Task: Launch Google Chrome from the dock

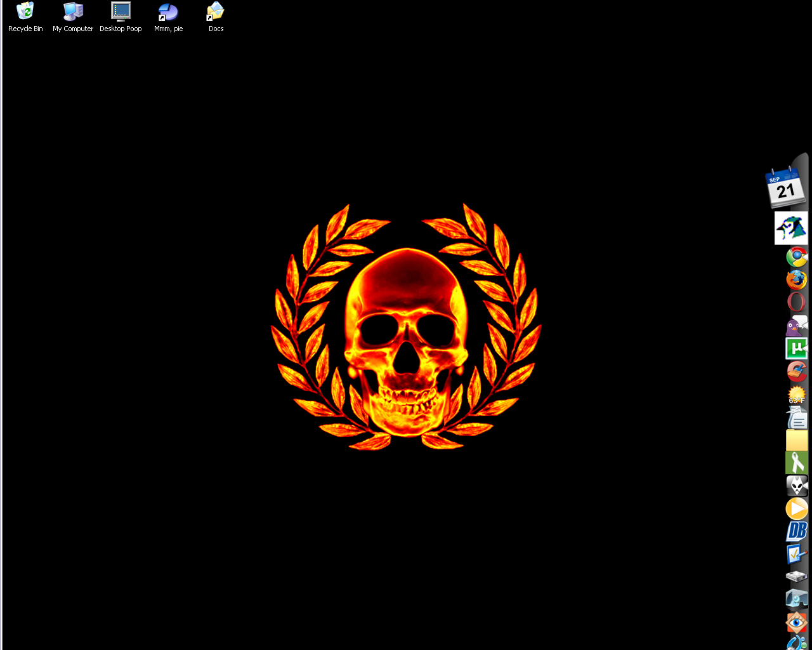Action: [x=797, y=257]
